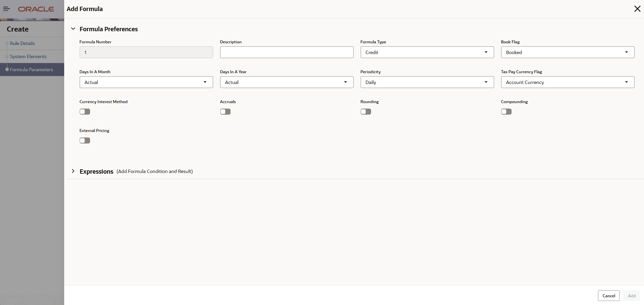Collapse the Formula Preferences section
The width and height of the screenshot is (644, 305).
[73, 29]
